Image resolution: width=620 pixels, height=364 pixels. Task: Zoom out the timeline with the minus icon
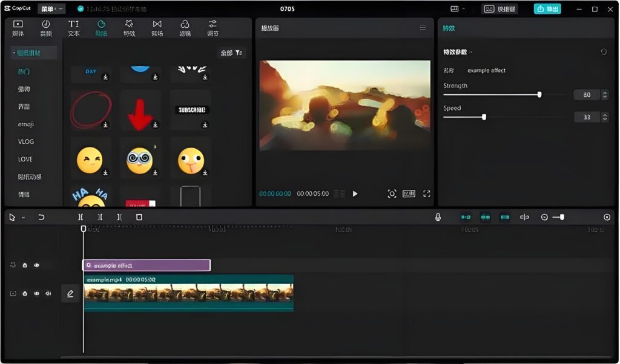pos(544,217)
